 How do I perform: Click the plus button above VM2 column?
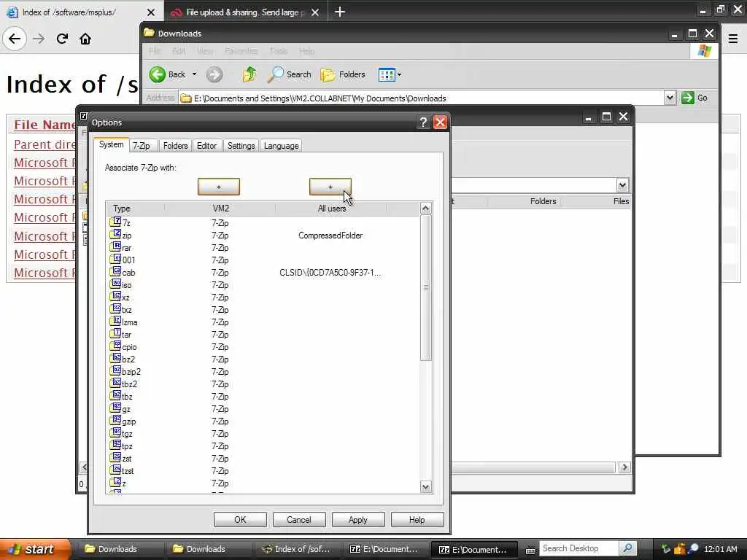click(219, 187)
